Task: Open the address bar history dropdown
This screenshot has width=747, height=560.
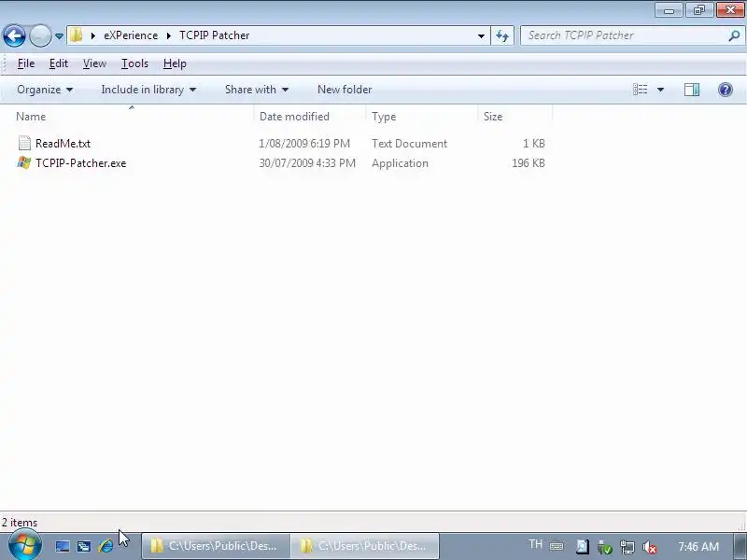Action: point(481,35)
